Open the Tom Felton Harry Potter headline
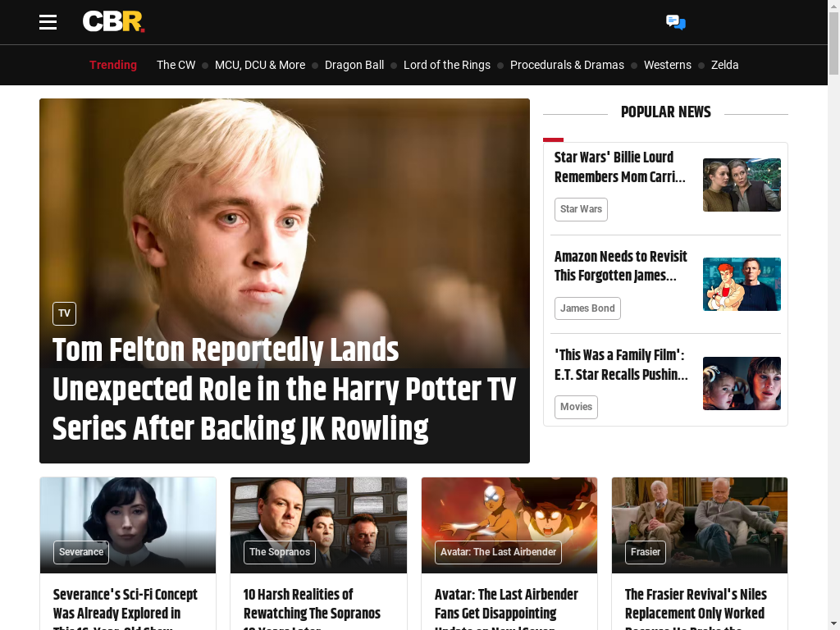This screenshot has width=840, height=630. (284, 390)
